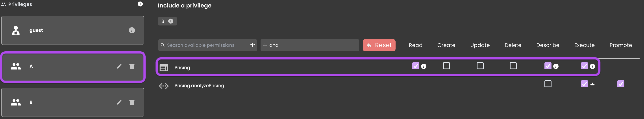
Task: Enable Delete permission for Pricing
Action: point(513,66)
